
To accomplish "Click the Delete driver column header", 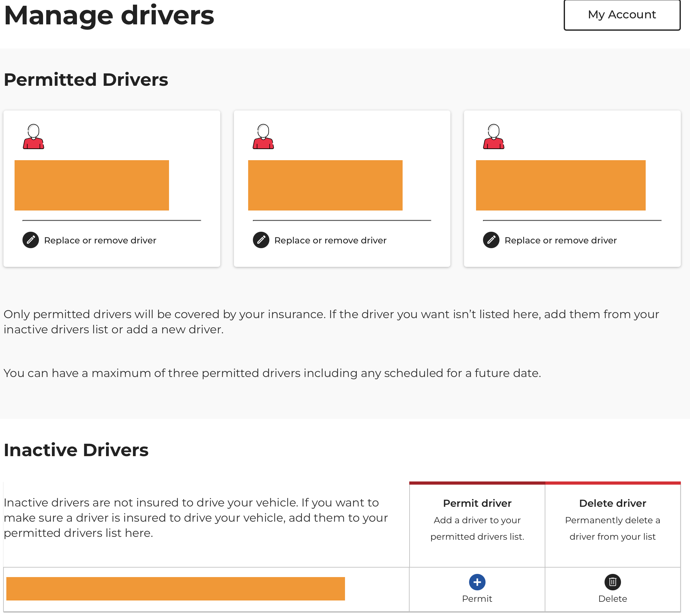I will (x=612, y=503).
